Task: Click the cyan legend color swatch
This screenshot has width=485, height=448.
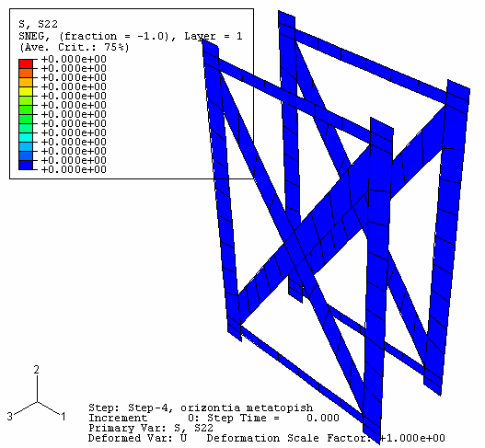Action: [x=26, y=138]
